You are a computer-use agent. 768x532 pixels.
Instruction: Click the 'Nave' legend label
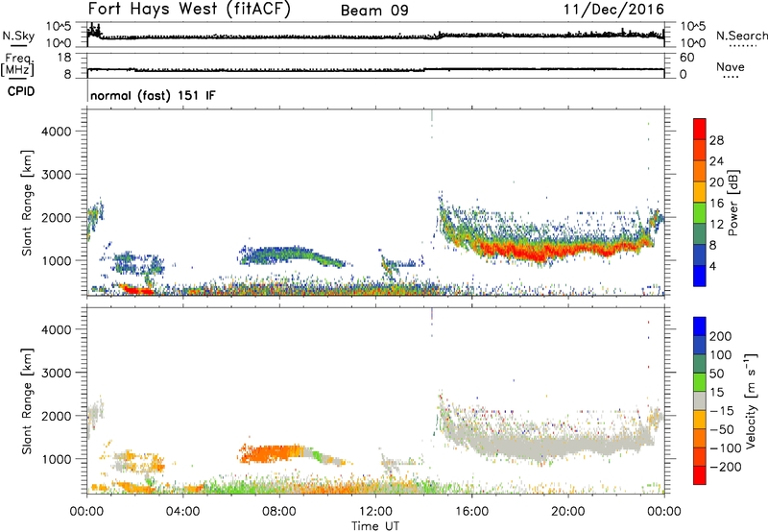point(731,66)
